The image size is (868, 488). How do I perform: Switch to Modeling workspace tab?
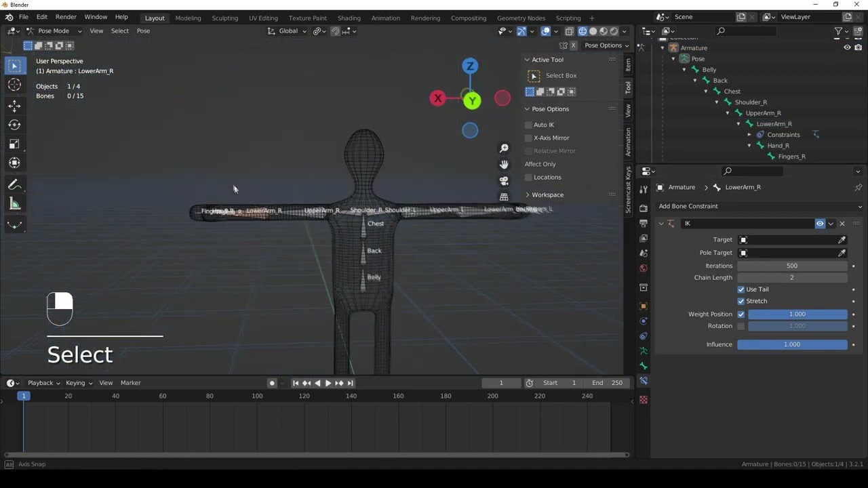pyautogui.click(x=188, y=18)
